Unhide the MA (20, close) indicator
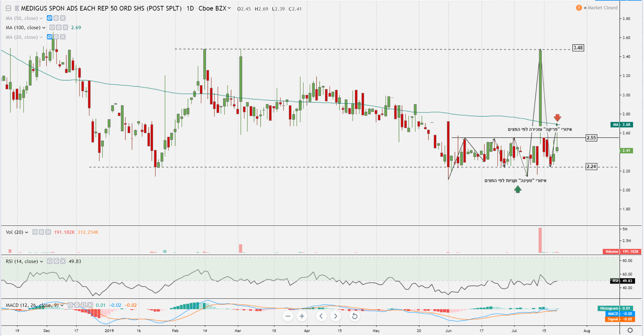Viewport: 644px width, 336px height. (x=49, y=37)
